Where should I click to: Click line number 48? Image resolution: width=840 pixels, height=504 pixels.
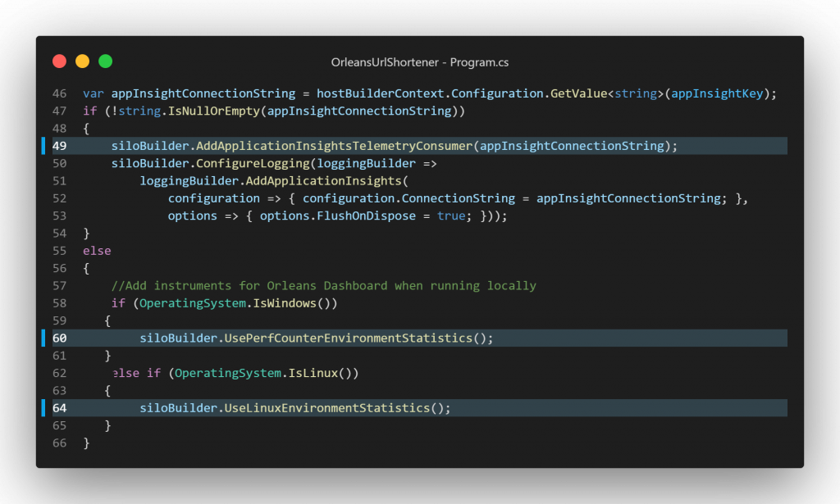pos(59,129)
